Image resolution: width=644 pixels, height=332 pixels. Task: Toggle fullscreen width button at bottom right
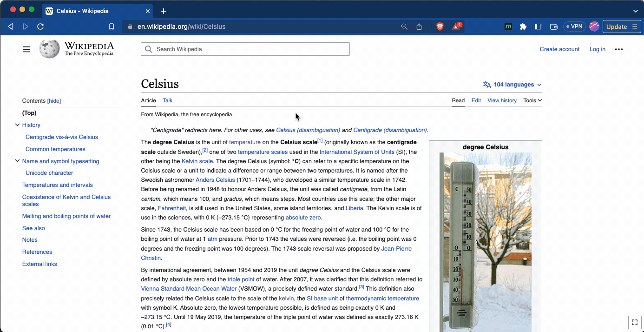[x=634, y=322]
